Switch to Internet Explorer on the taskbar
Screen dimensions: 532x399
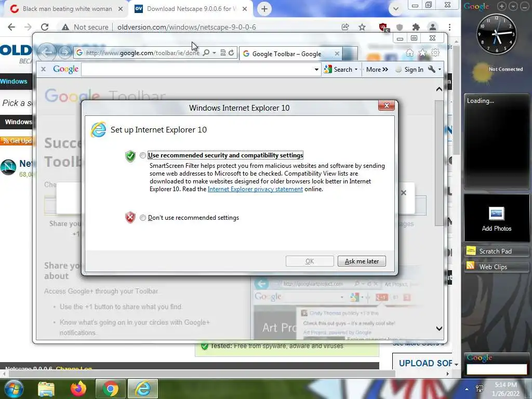point(143,389)
